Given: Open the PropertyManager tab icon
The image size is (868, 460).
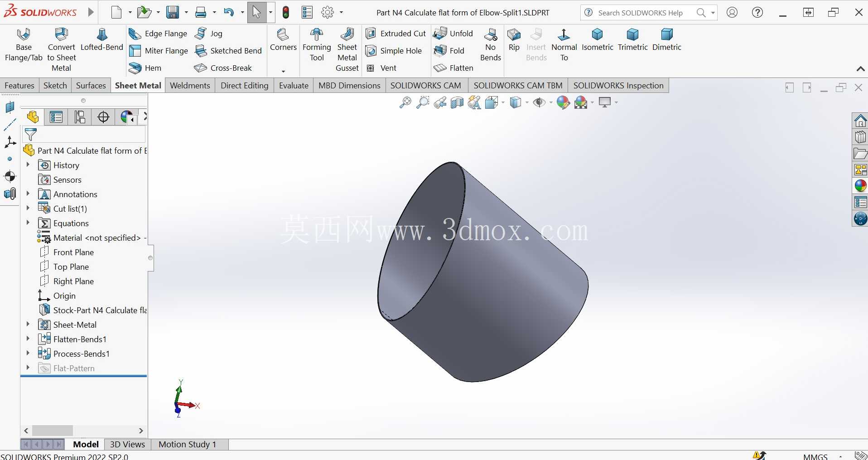Looking at the screenshot, I should 56,117.
